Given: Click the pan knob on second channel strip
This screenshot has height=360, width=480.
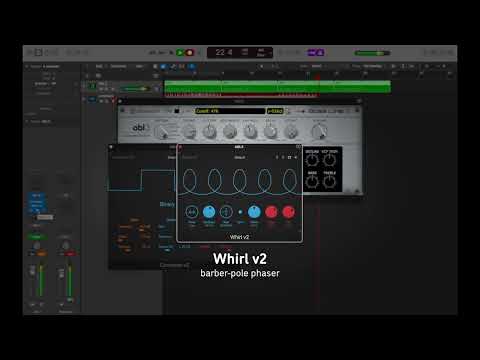Looking at the screenshot, I should 66,246.
